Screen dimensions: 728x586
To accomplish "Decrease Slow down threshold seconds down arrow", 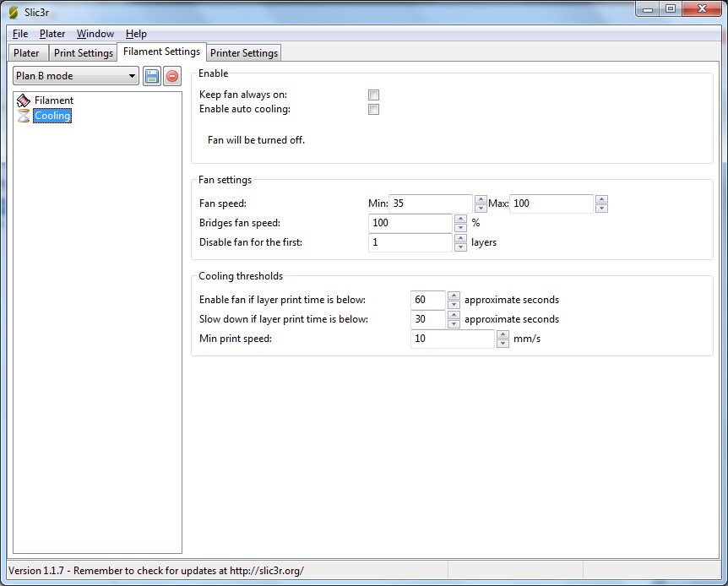I will 454,324.
